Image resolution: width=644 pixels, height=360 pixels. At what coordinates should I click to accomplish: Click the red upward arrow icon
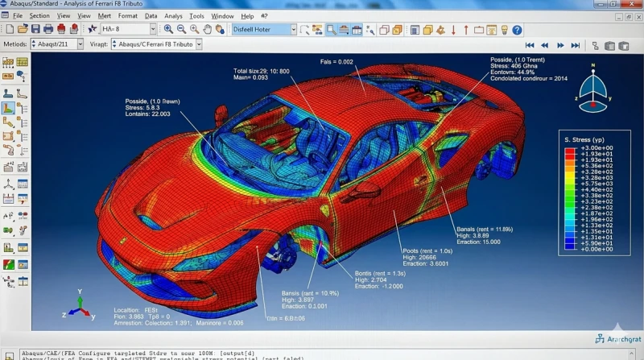click(x=466, y=30)
